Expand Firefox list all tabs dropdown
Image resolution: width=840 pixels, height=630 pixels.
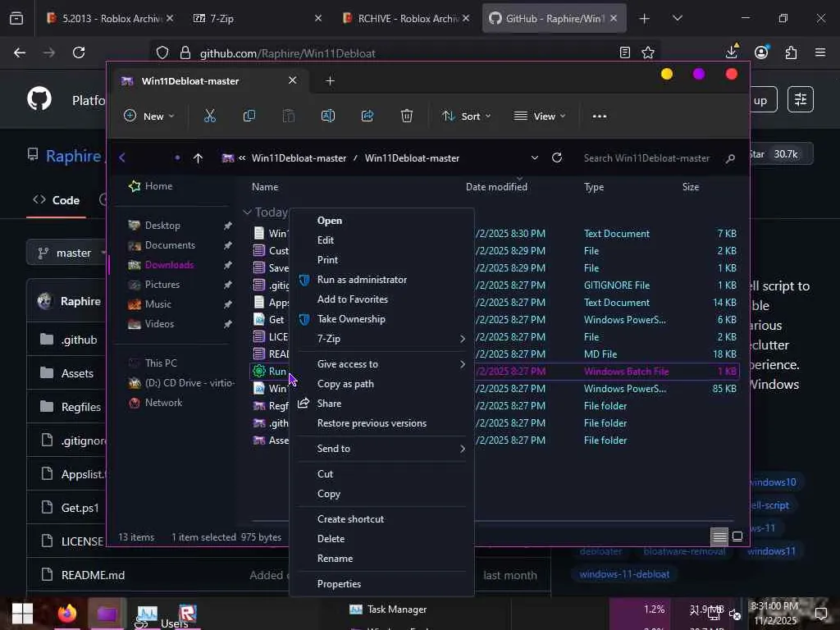point(678,18)
